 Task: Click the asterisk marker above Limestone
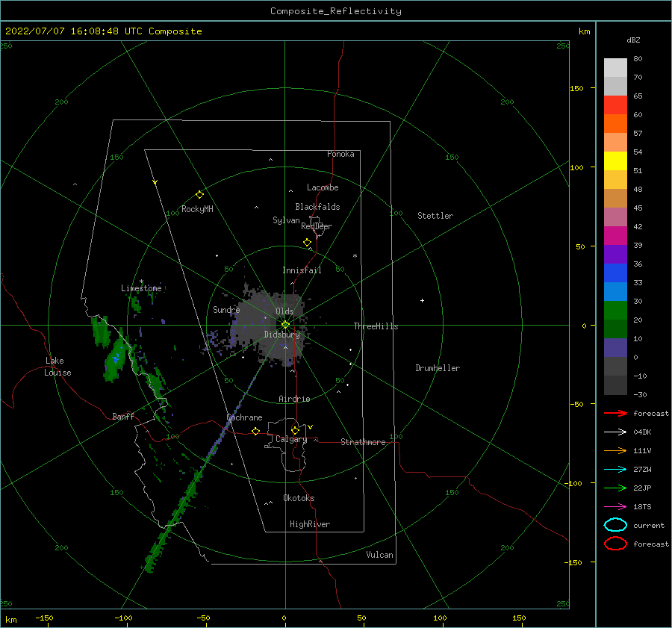(141, 282)
